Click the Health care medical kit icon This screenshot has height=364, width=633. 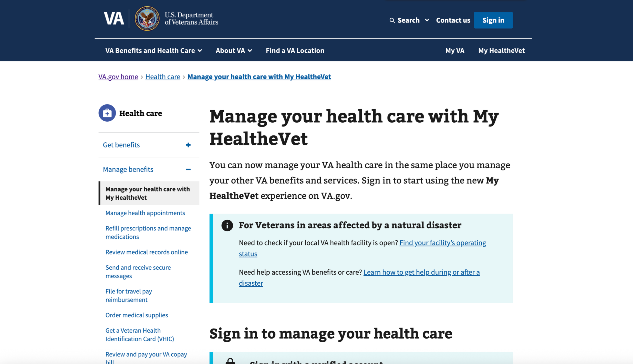coord(107,113)
